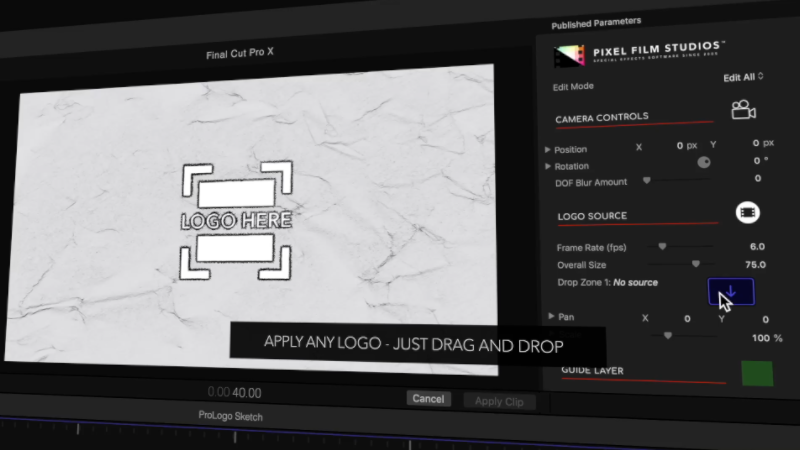Screen dimensions: 800x450
Task: Click the Overall Size value 75.0
Action: click(x=755, y=264)
